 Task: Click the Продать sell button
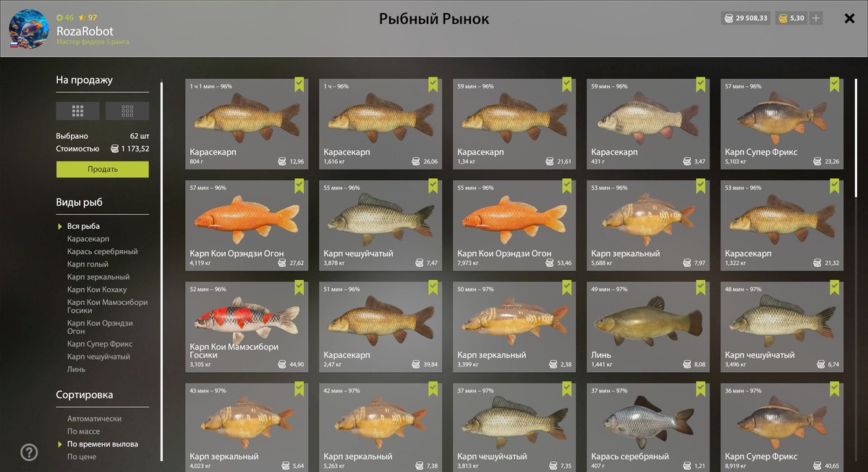click(103, 169)
